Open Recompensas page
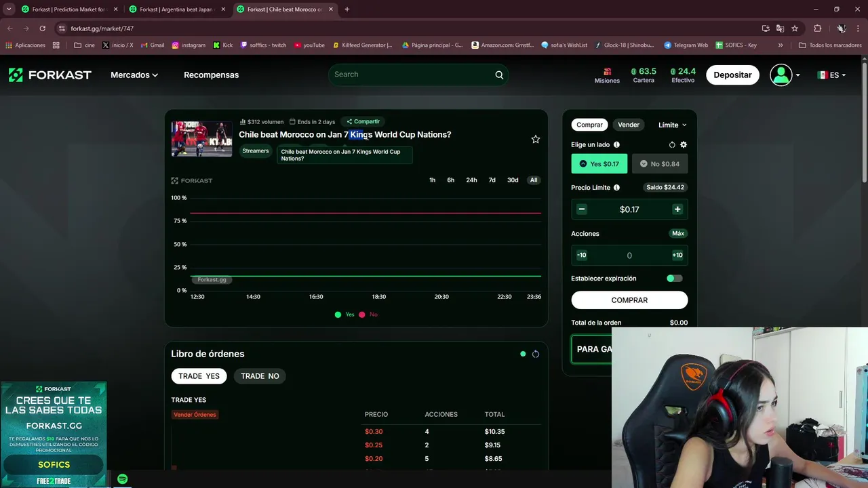 point(211,75)
